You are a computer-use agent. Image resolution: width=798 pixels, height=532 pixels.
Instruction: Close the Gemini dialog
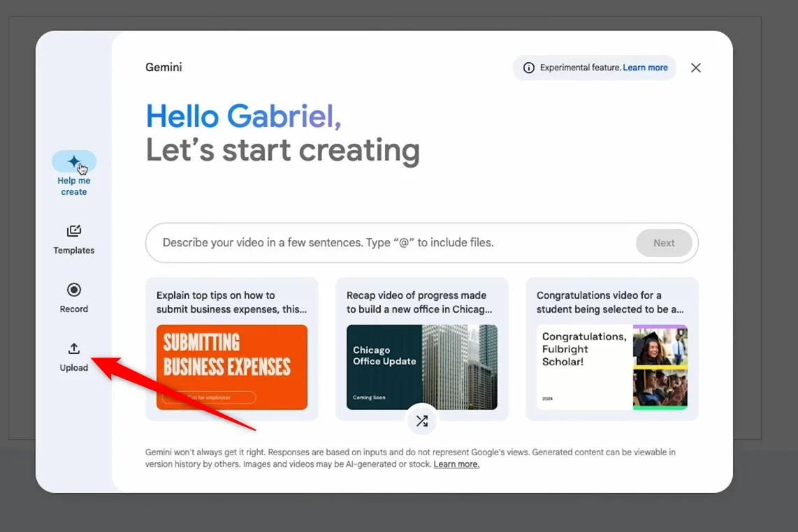(696, 68)
